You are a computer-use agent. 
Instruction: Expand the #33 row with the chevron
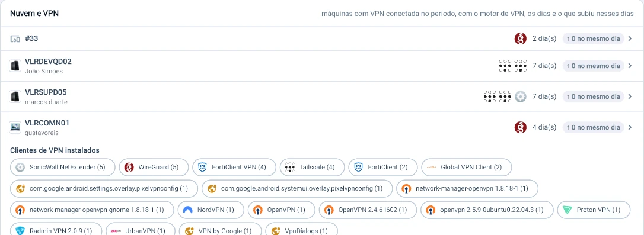tap(630, 39)
